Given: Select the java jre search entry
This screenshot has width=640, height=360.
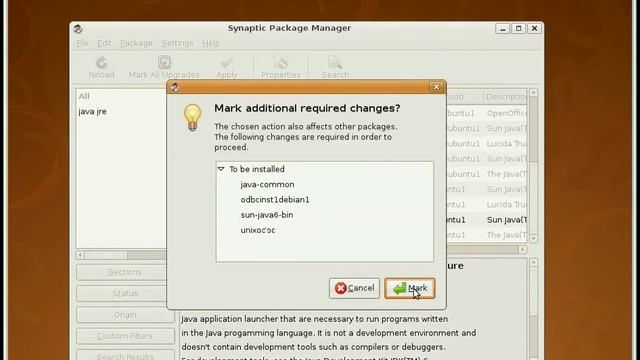Looking at the screenshot, I should tap(92, 111).
